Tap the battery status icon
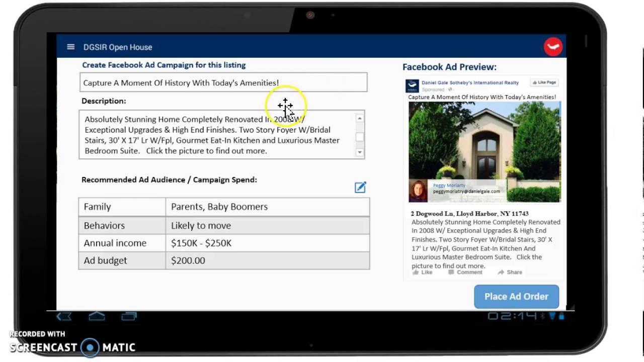The image size is (644, 362). (561, 316)
